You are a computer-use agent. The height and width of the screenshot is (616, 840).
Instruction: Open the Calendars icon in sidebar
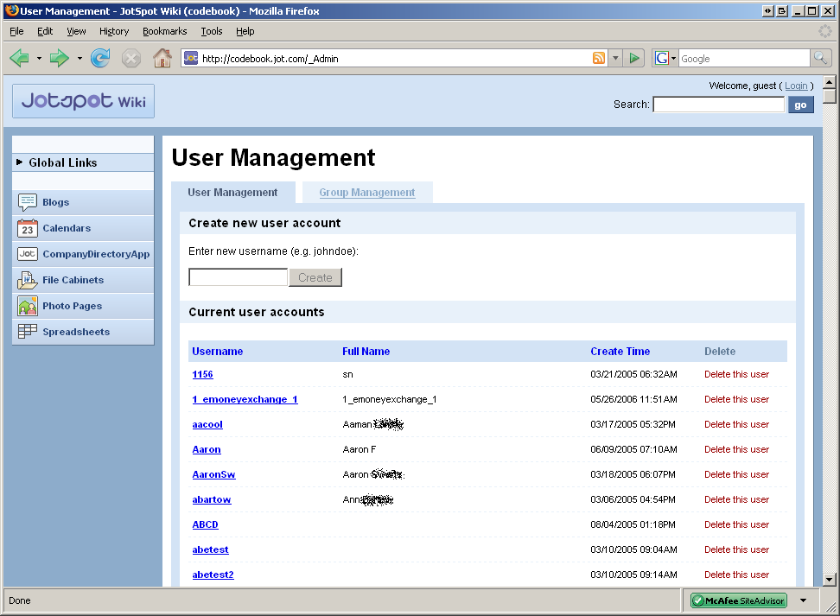point(28,228)
